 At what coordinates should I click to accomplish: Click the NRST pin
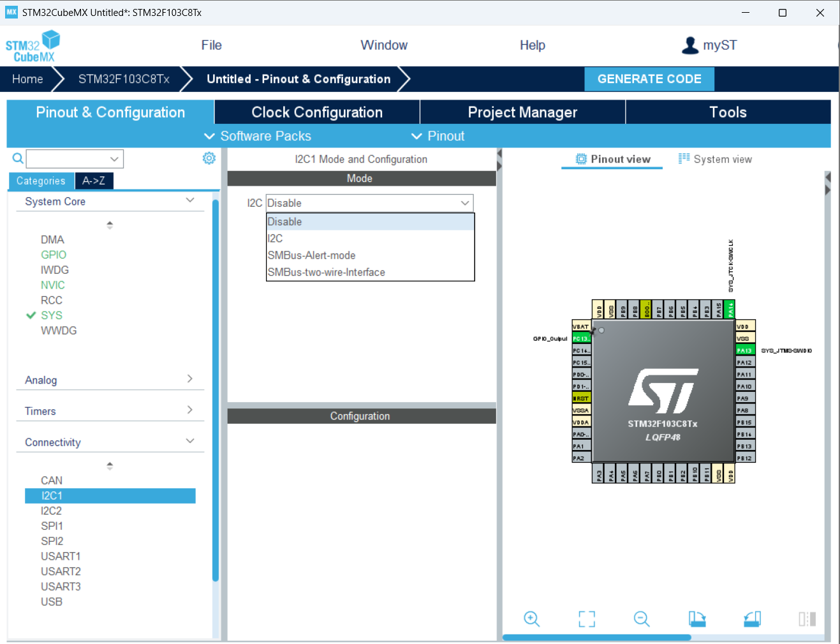tap(581, 398)
